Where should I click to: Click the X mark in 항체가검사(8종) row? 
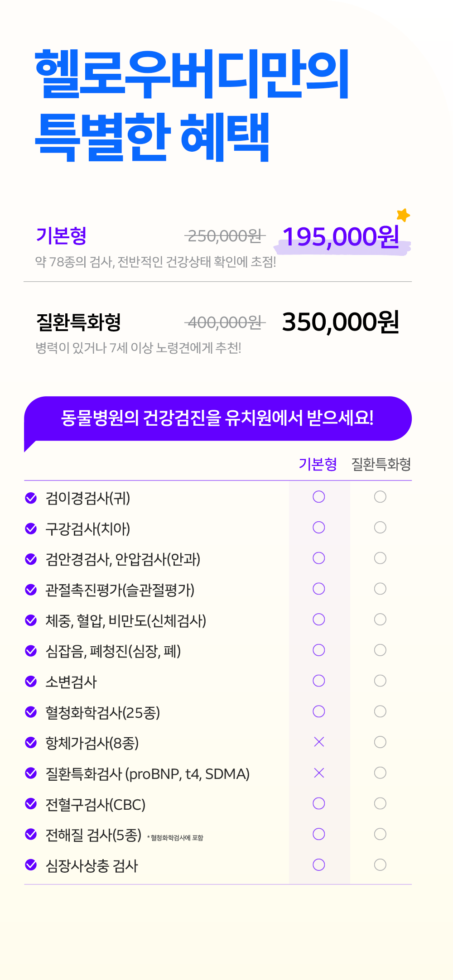click(x=319, y=742)
